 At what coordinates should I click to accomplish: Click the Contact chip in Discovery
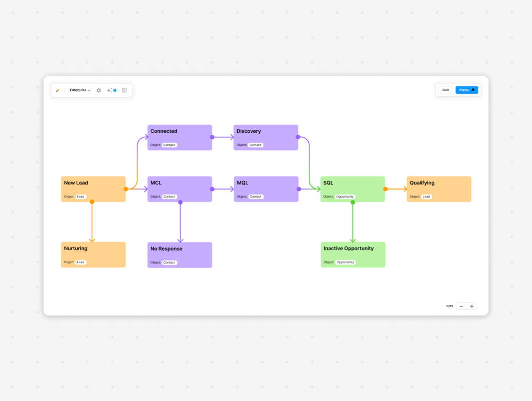tap(255, 145)
